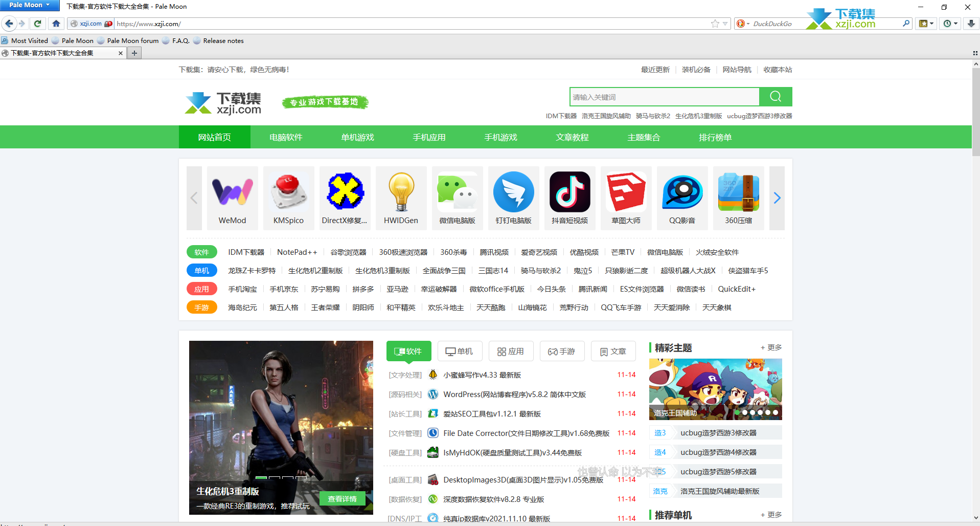This screenshot has height=526, width=980.
Task: Reload the current page
Action: (37, 24)
